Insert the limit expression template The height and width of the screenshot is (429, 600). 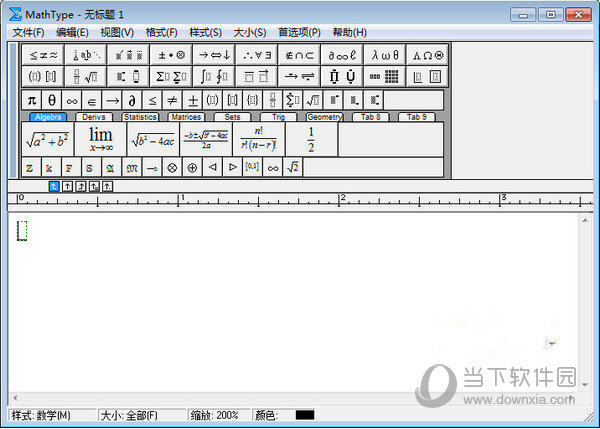point(100,140)
